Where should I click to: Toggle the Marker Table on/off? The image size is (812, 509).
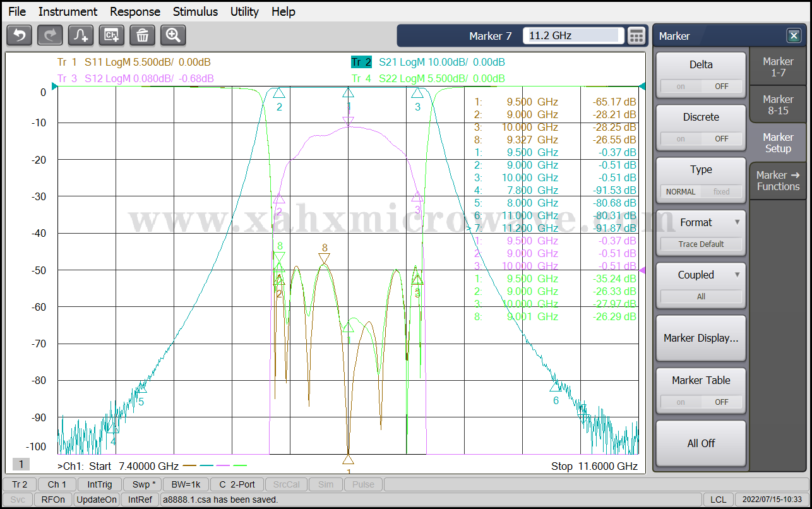(701, 391)
